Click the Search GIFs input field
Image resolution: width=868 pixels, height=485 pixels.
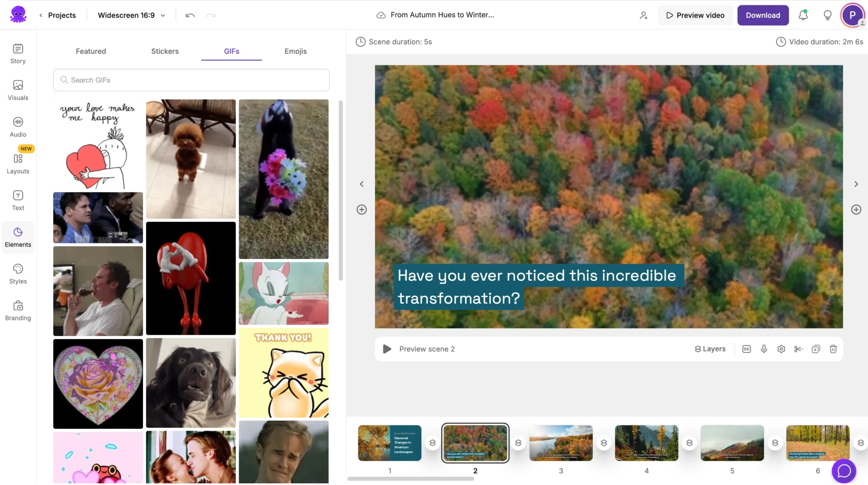191,80
